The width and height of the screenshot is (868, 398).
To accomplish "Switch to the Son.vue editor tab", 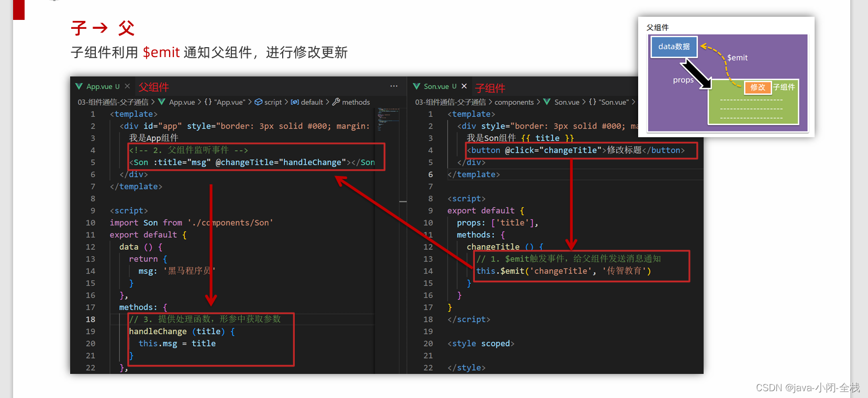I will [440, 86].
